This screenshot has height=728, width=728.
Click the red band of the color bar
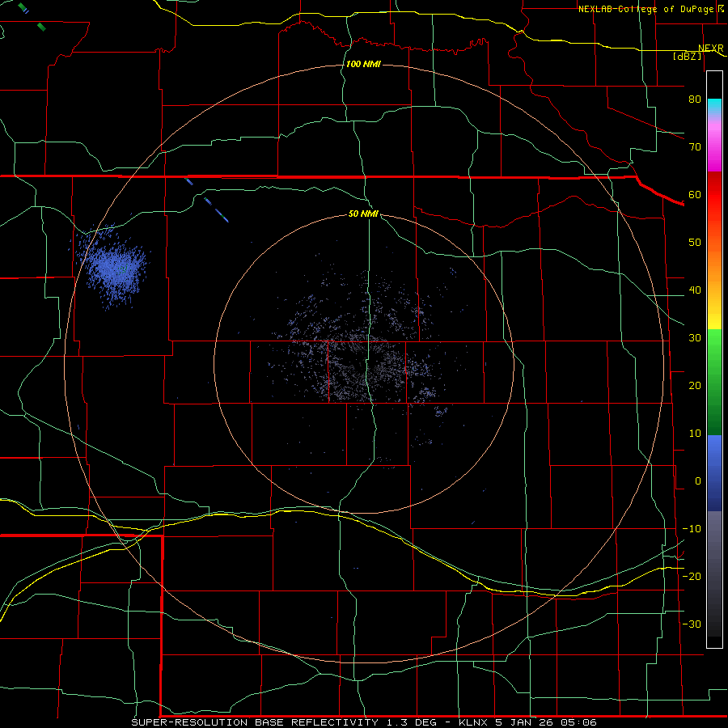[714, 195]
